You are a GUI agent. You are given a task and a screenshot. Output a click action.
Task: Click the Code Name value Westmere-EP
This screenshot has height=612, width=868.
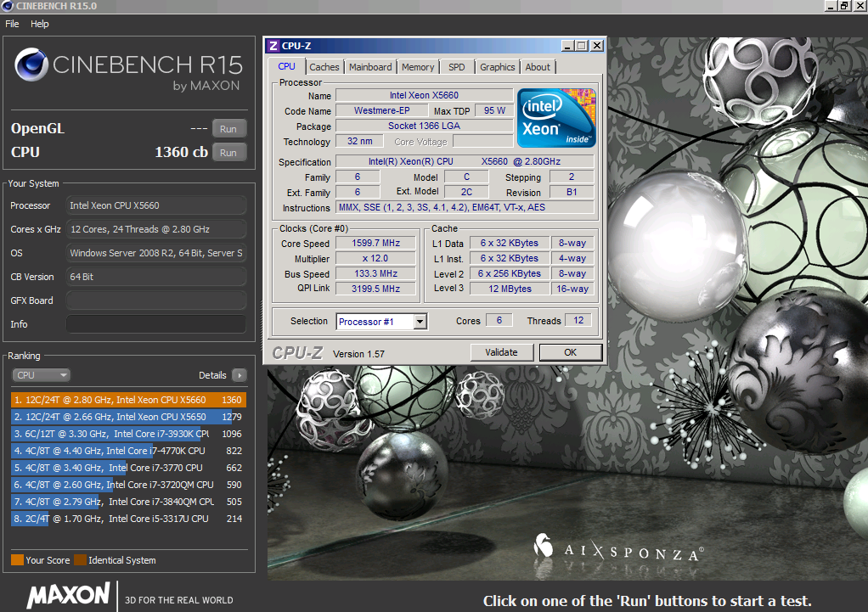pyautogui.click(x=382, y=110)
